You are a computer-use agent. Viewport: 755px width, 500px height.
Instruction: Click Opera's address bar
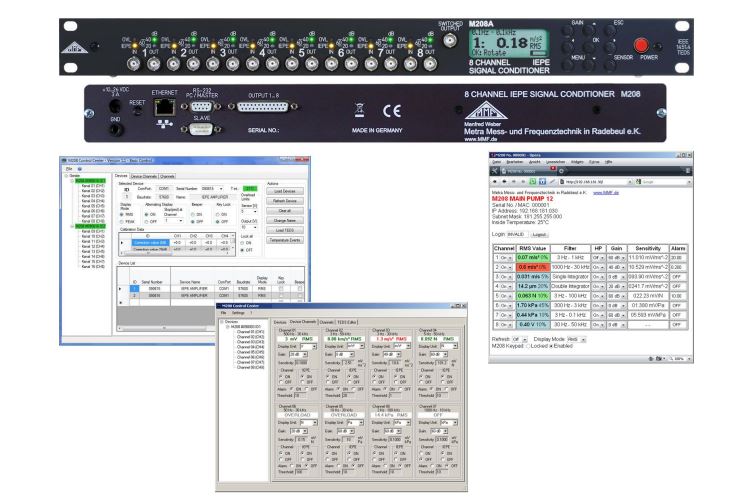point(595,182)
